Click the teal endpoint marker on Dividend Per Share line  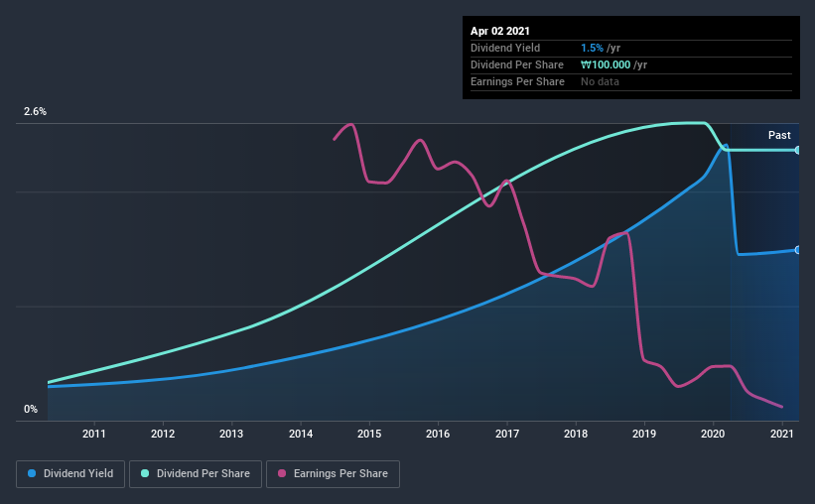[x=797, y=150]
